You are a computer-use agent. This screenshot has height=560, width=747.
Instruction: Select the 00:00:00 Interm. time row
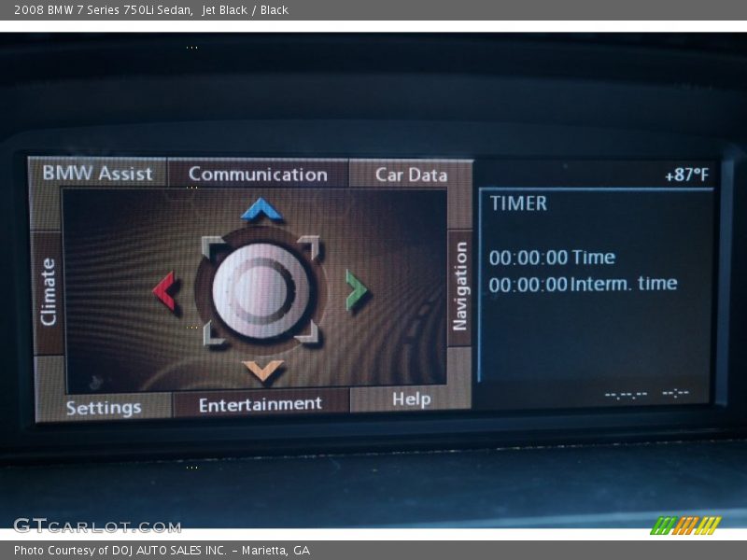(x=583, y=284)
